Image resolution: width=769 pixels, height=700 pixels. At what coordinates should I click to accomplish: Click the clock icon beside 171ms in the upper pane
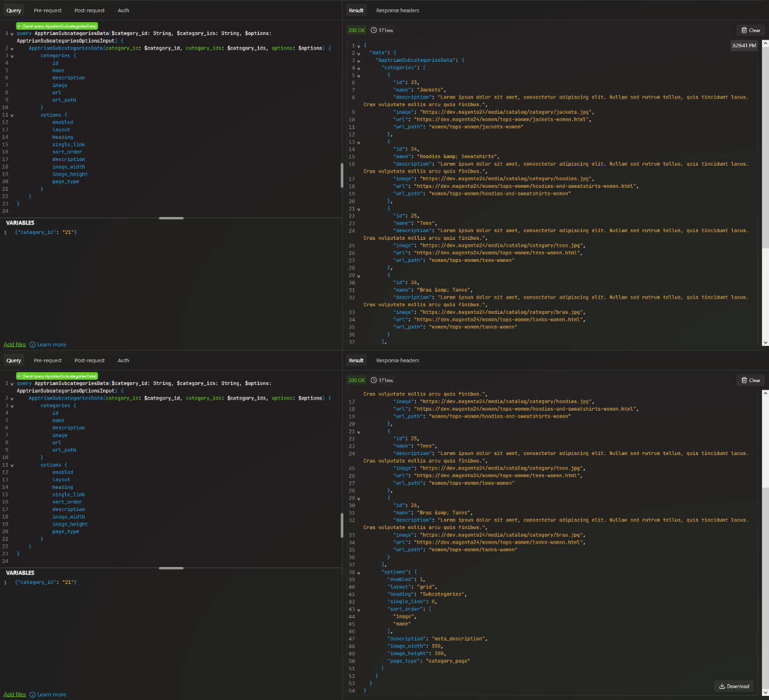[374, 30]
